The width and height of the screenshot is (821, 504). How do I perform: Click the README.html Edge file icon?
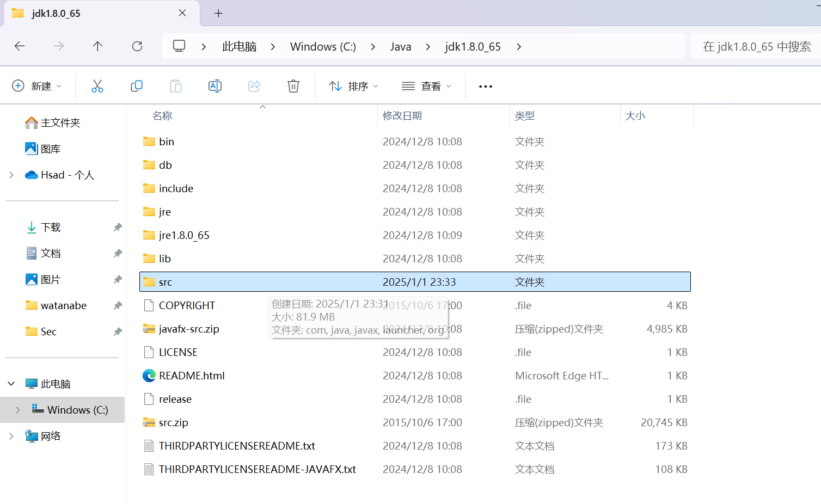point(149,376)
